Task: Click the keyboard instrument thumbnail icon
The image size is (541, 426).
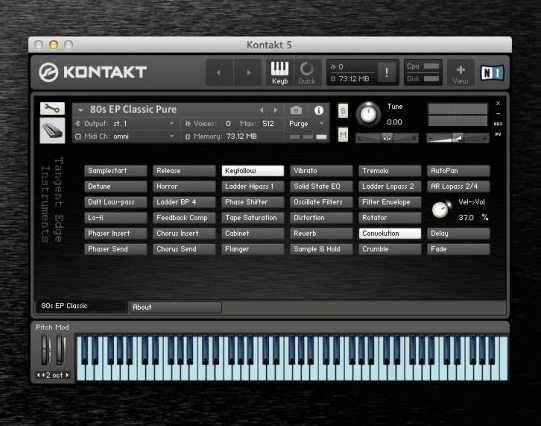Action: pos(52,130)
